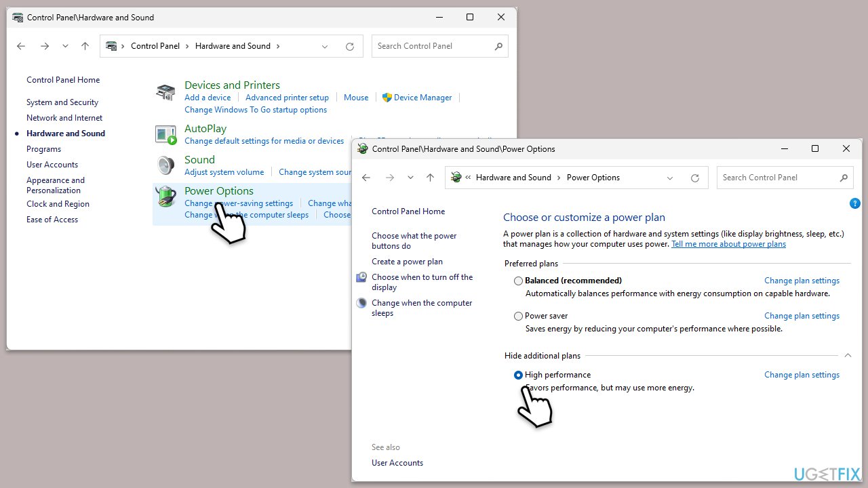Click Create a power plan link
Image resolution: width=868 pixels, height=488 pixels.
click(x=407, y=262)
